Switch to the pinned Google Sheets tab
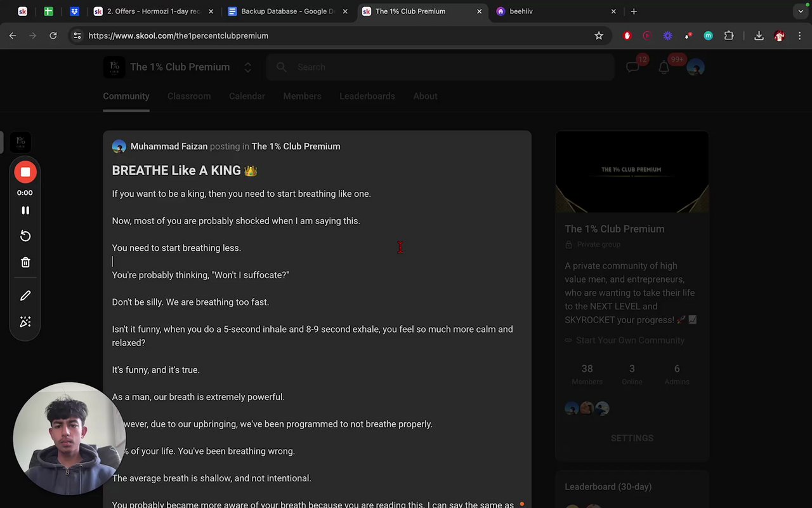 [x=48, y=11]
